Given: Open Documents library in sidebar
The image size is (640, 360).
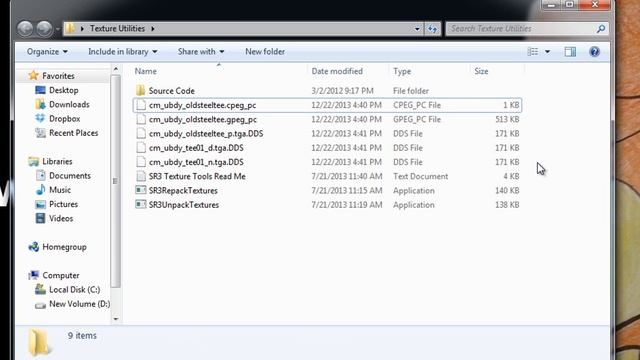Looking at the screenshot, I should [70, 176].
